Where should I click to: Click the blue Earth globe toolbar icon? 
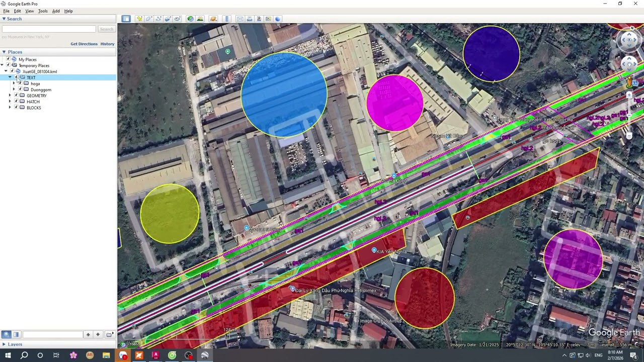tap(278, 19)
